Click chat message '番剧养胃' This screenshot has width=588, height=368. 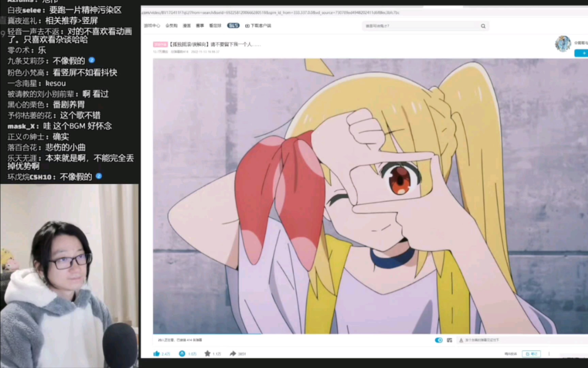click(69, 105)
